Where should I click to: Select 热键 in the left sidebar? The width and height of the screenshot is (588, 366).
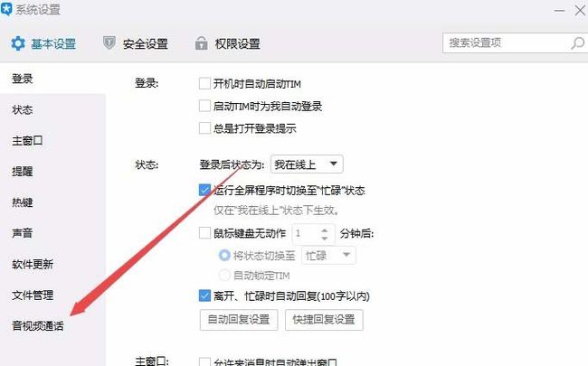tap(23, 202)
